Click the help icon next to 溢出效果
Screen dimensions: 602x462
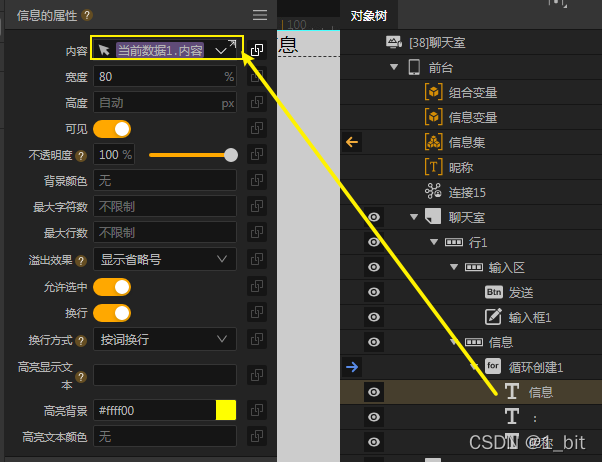pyautogui.click(x=81, y=261)
